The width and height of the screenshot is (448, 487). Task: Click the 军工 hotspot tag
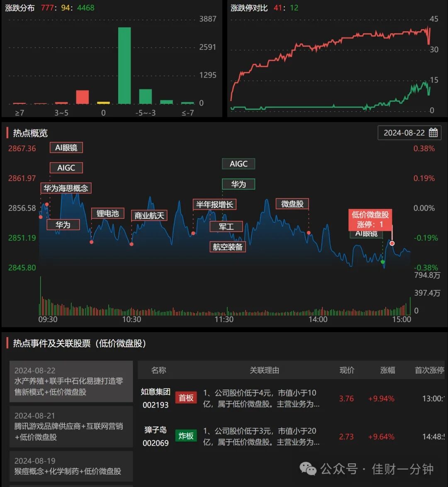(x=226, y=226)
